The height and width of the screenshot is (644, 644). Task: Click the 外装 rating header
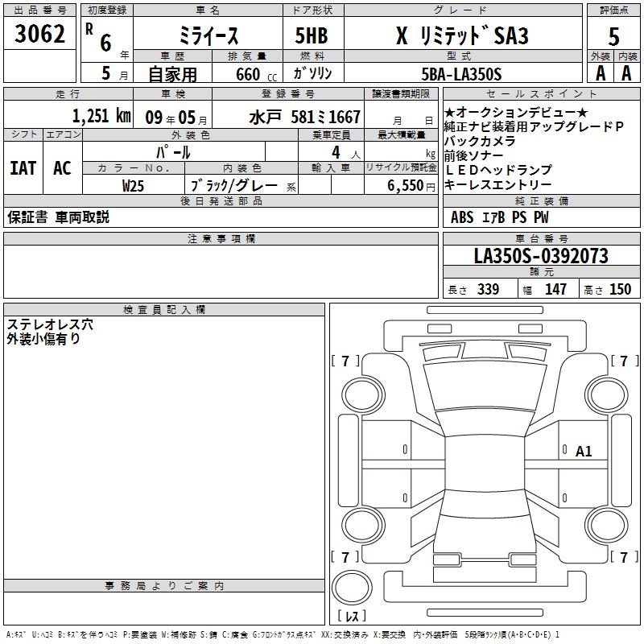tap(600, 56)
